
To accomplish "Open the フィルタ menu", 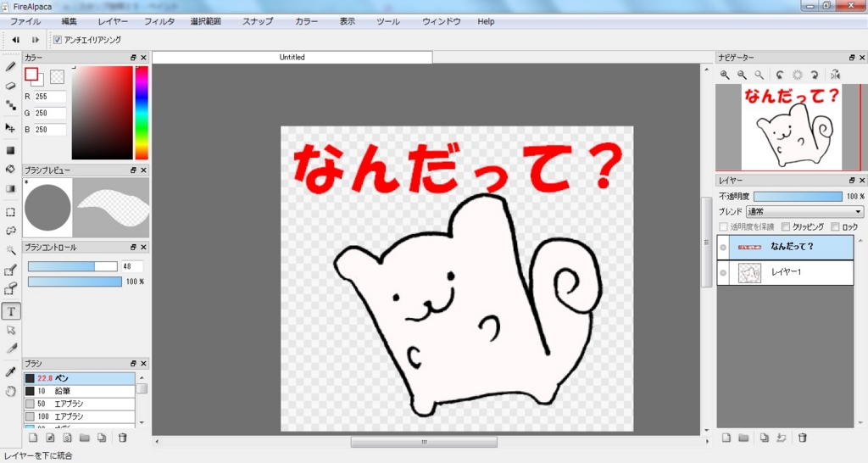I will click(x=159, y=21).
